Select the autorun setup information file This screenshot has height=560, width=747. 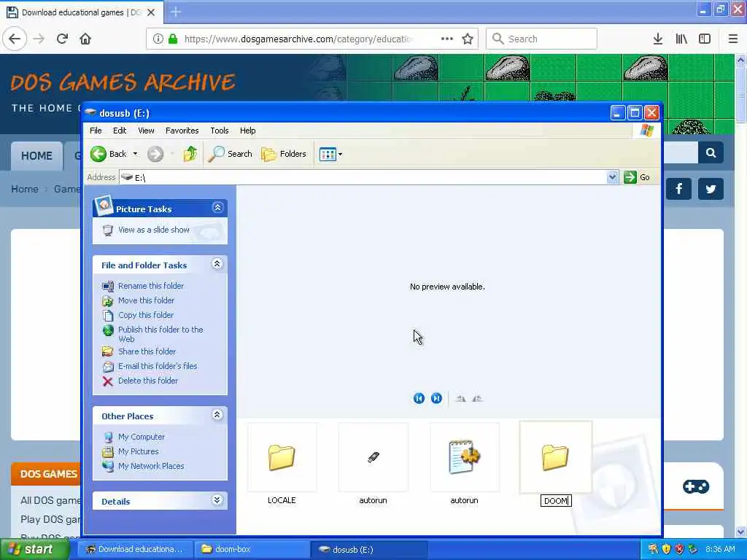tap(465, 457)
